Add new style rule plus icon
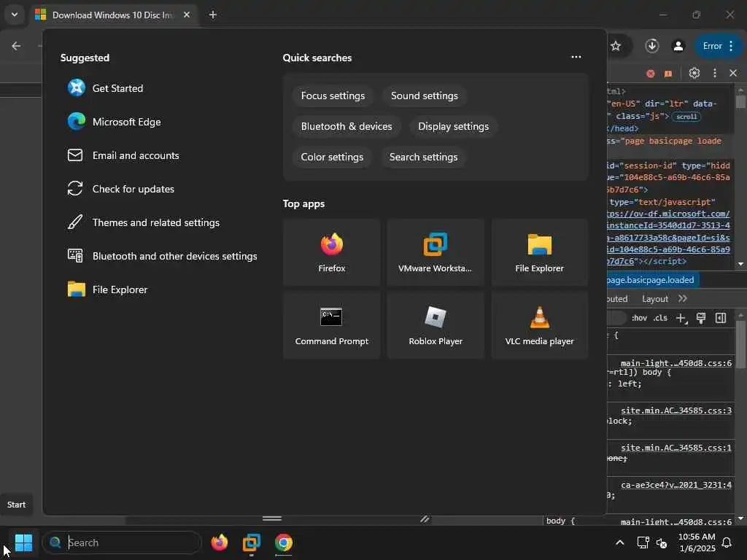Screen dimensions: 747x560 [x=681, y=318]
